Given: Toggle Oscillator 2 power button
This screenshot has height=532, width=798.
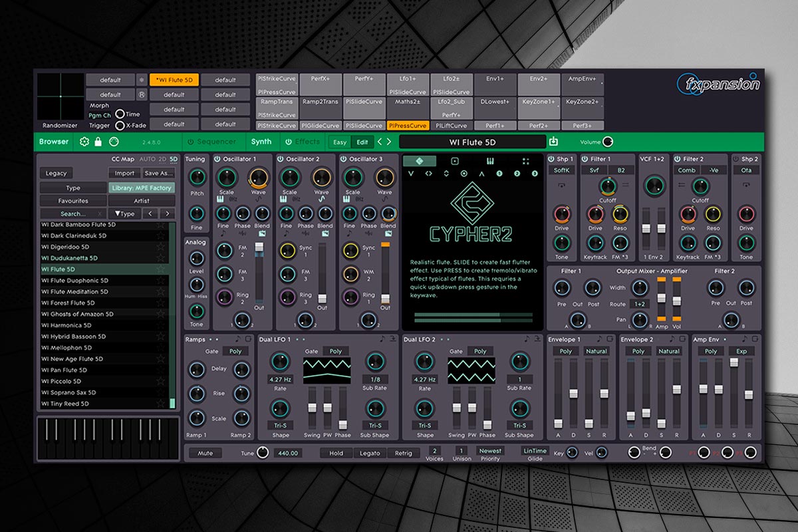Looking at the screenshot, I should click(281, 159).
